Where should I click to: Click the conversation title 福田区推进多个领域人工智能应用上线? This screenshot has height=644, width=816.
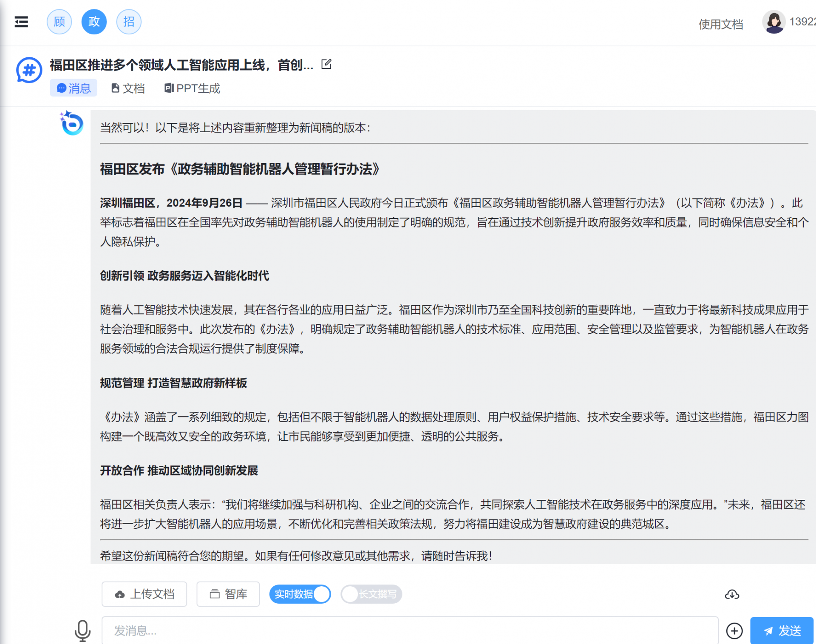[x=181, y=65]
